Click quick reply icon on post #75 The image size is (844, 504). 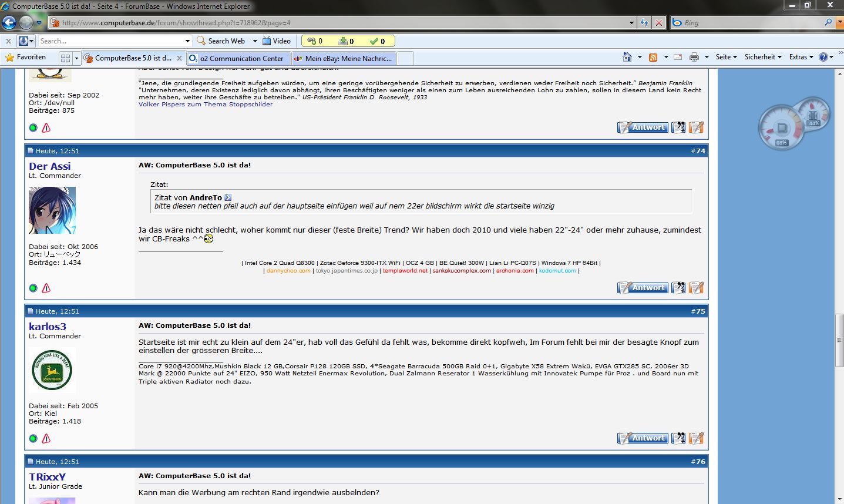click(697, 438)
